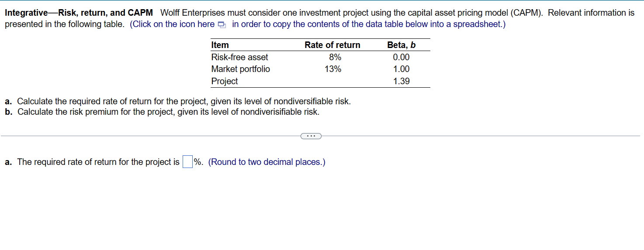Click the 'Beta, b' column header
Image resolution: width=644 pixels, height=250 pixels.
pos(401,45)
